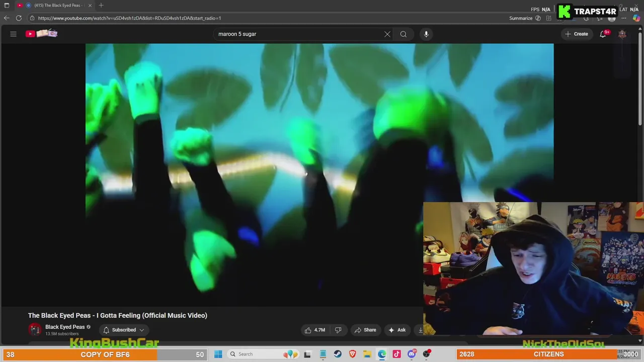Open the Copilot sidebar icon
The width and height of the screenshot is (644, 362).
[636, 18]
